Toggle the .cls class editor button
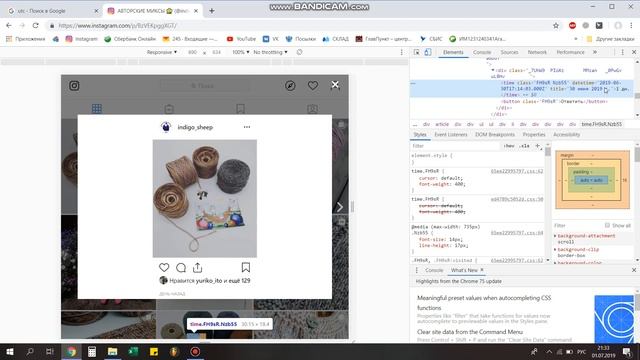This screenshot has height=360, width=640. pos(524,146)
